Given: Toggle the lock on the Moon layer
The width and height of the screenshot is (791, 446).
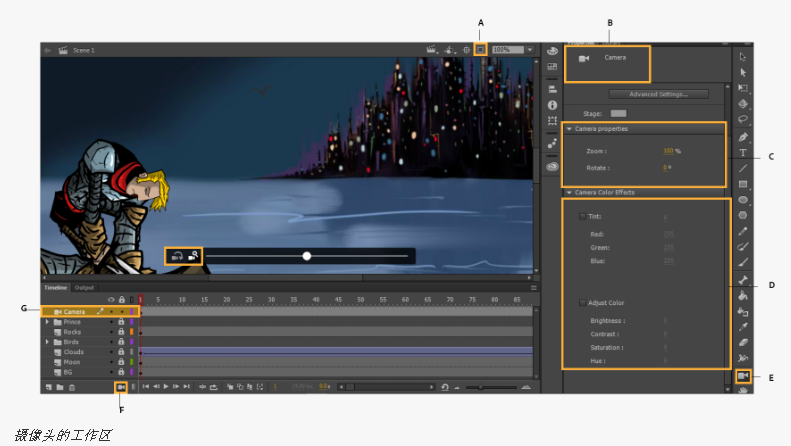Looking at the screenshot, I should point(121,362).
